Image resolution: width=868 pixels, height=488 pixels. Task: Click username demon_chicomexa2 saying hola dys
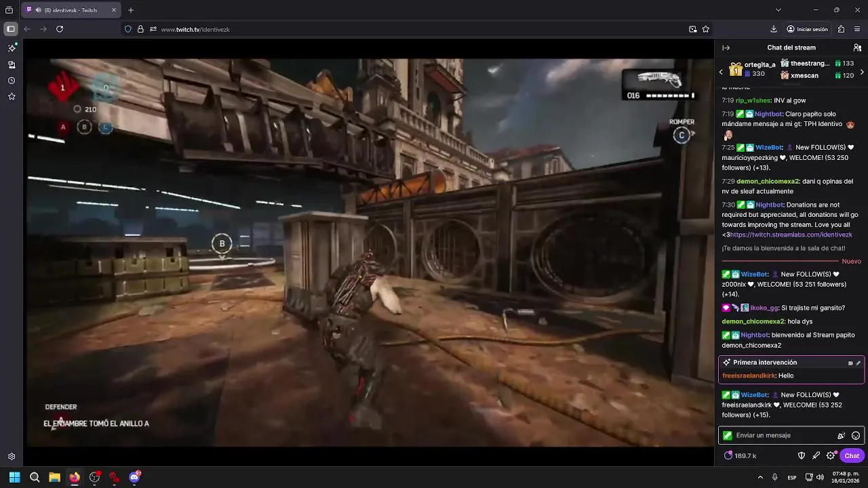click(753, 321)
